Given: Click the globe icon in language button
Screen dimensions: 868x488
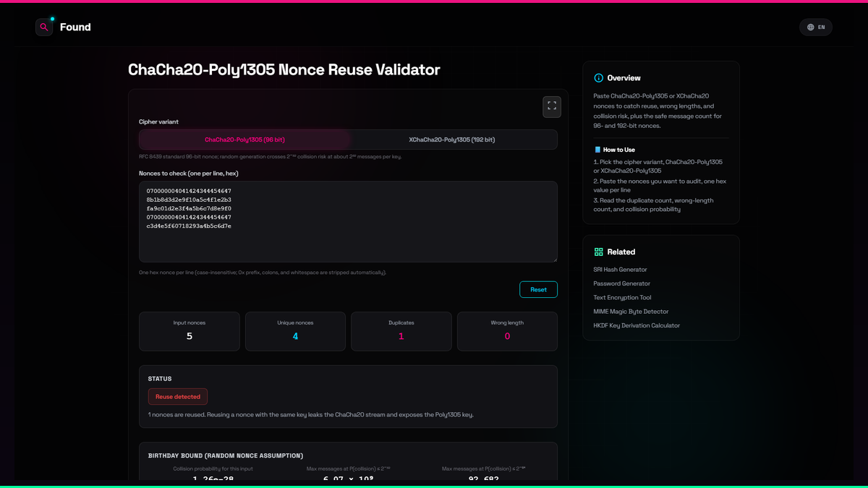Looking at the screenshot, I should click(811, 27).
